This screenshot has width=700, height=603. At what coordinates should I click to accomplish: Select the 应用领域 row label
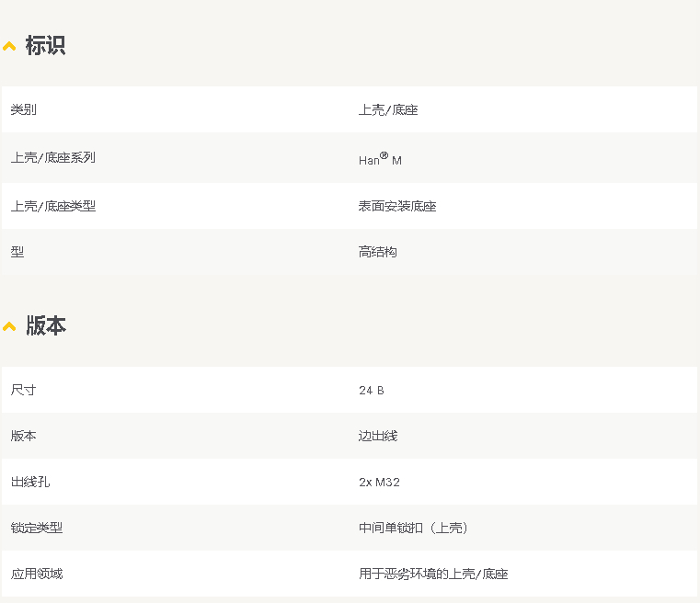coord(37,574)
